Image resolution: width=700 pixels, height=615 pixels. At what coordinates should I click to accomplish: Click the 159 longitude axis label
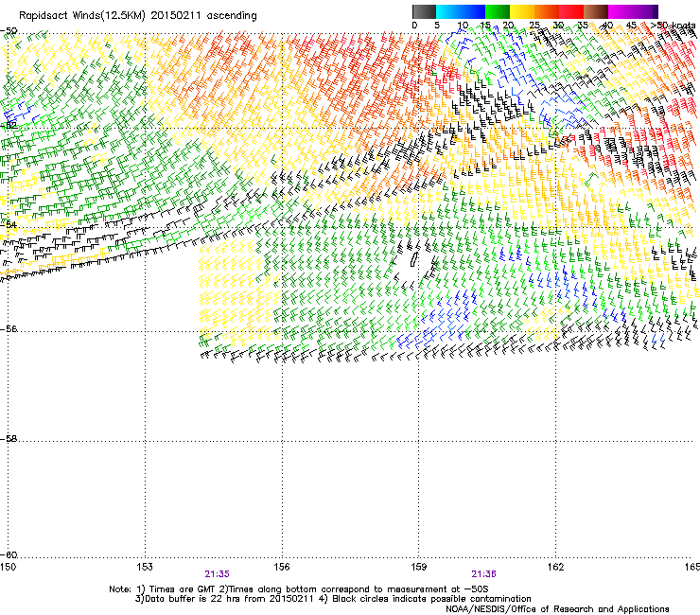418,567
